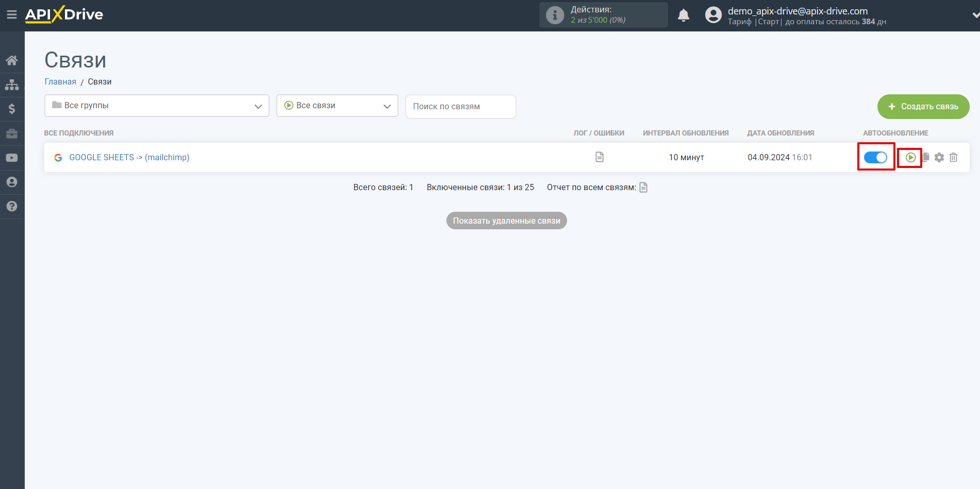Copy the Google Sheets connection
Screen dimensions: 980x489
pos(926,157)
